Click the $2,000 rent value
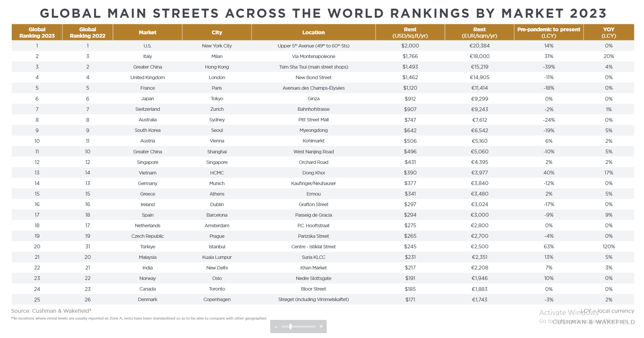The height and width of the screenshot is (338, 644). 410,46
